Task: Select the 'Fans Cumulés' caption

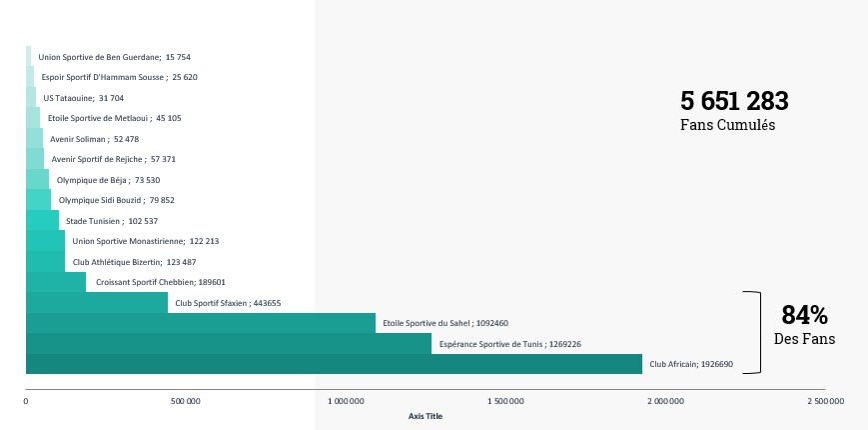Action: tap(727, 125)
